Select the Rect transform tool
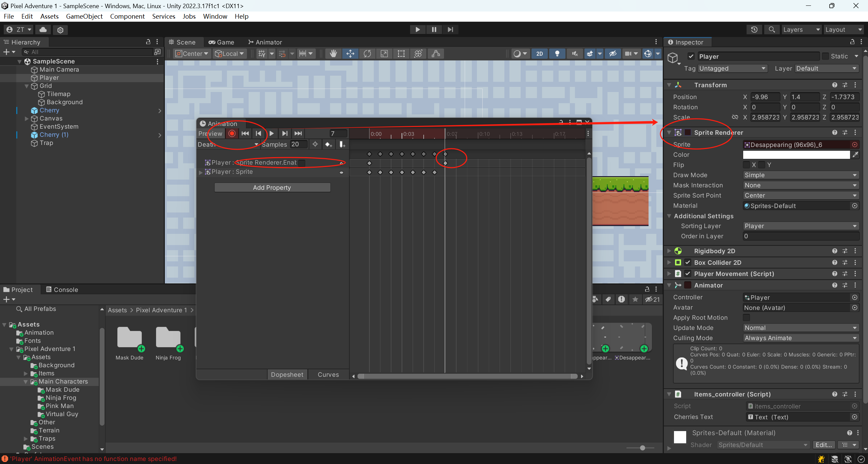The height and width of the screenshot is (464, 868). coord(401,54)
